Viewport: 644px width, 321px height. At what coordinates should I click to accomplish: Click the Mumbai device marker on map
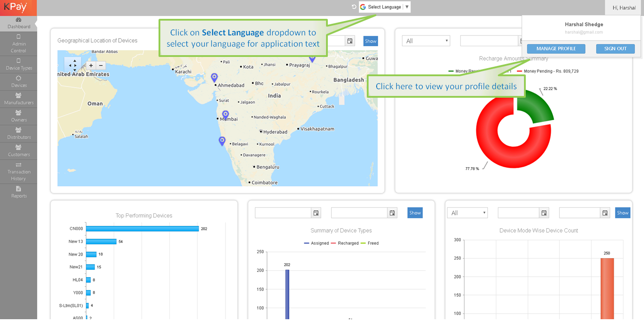click(225, 114)
